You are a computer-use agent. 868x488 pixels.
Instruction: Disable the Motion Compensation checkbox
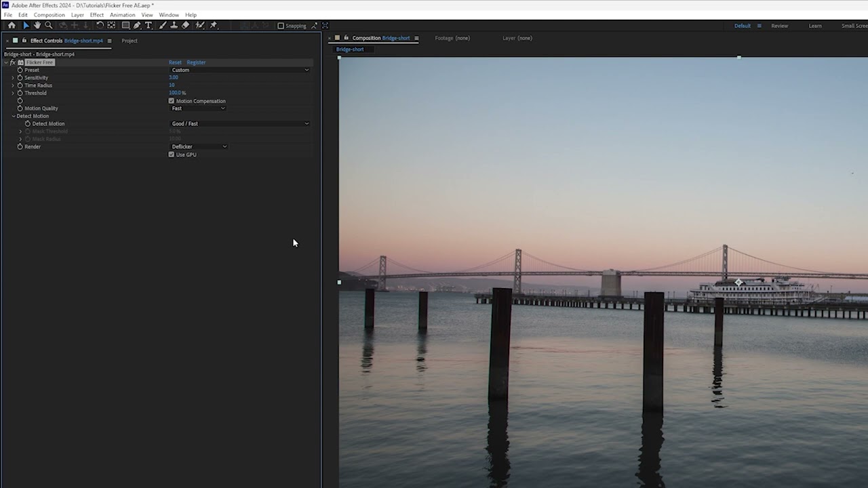click(x=172, y=101)
